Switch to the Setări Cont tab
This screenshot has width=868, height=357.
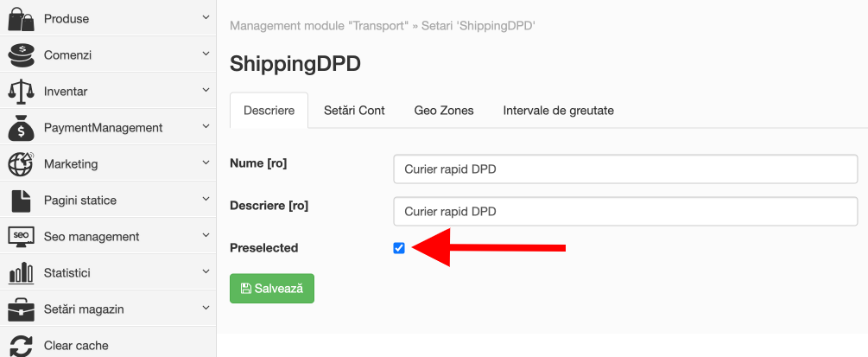(x=354, y=111)
